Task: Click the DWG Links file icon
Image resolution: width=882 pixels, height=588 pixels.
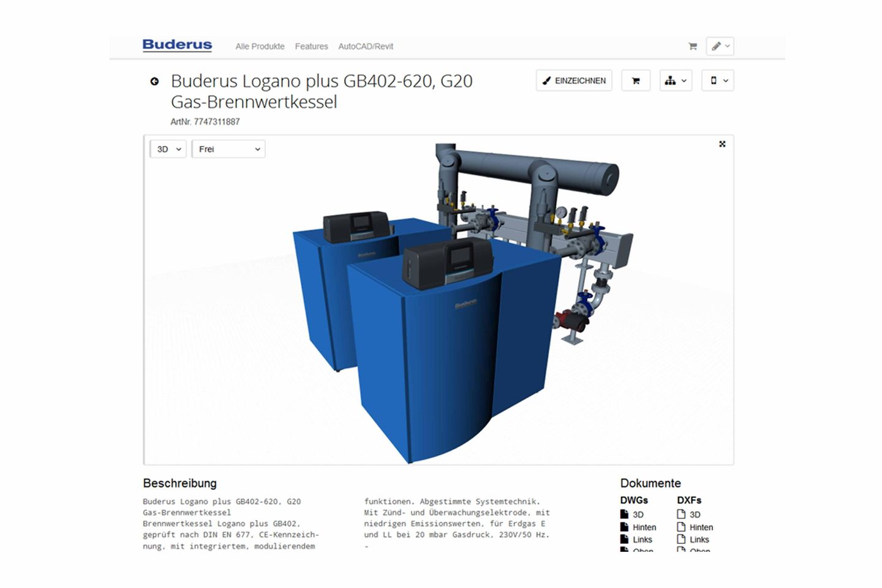Action: (x=624, y=539)
